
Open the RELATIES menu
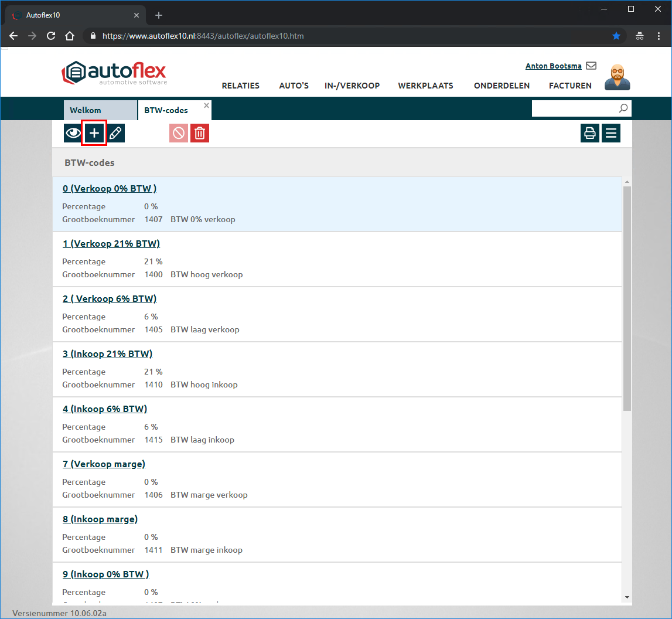tap(240, 86)
